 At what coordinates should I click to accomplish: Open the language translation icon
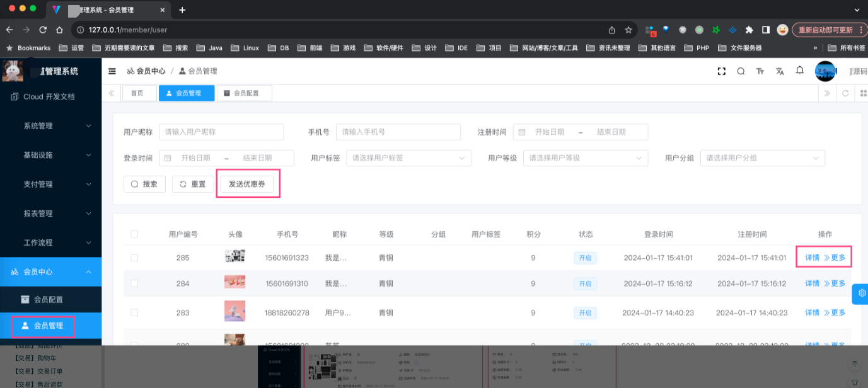[x=780, y=71]
